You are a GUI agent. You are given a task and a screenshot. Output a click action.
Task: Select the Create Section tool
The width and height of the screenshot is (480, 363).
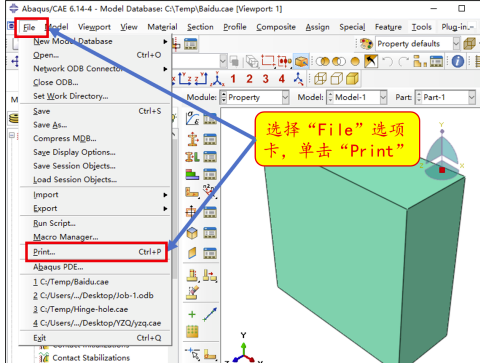[x=193, y=139]
